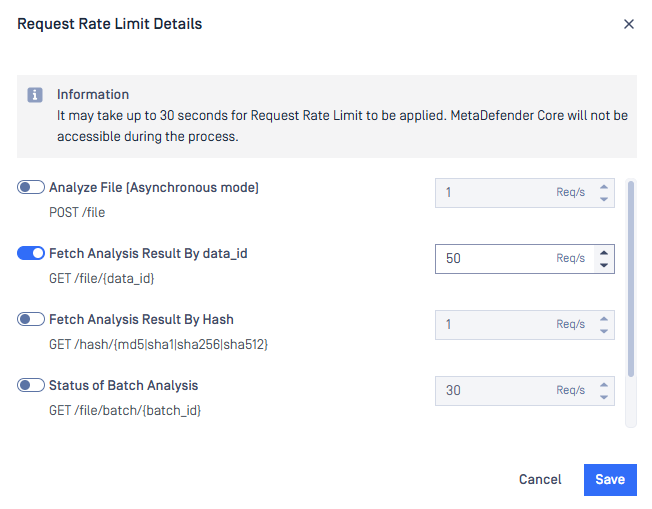Disable Fetch Analysis Result By data_id toggle
652x509 pixels.
coord(31,253)
